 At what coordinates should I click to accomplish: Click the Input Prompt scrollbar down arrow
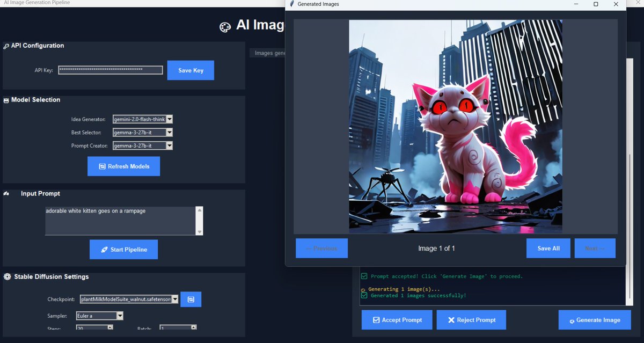pos(200,232)
